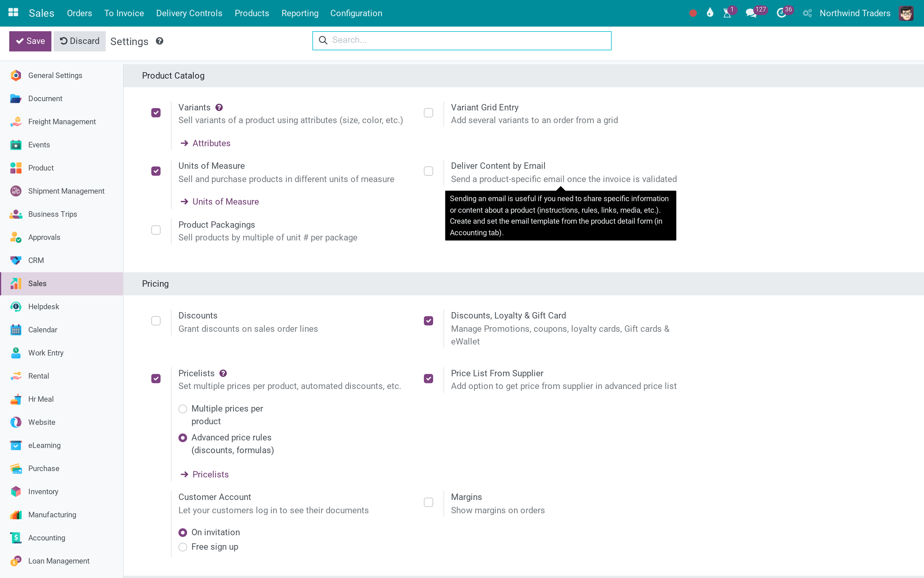Image resolution: width=924 pixels, height=578 pixels.
Task: Open the Configuration menu
Action: [356, 13]
